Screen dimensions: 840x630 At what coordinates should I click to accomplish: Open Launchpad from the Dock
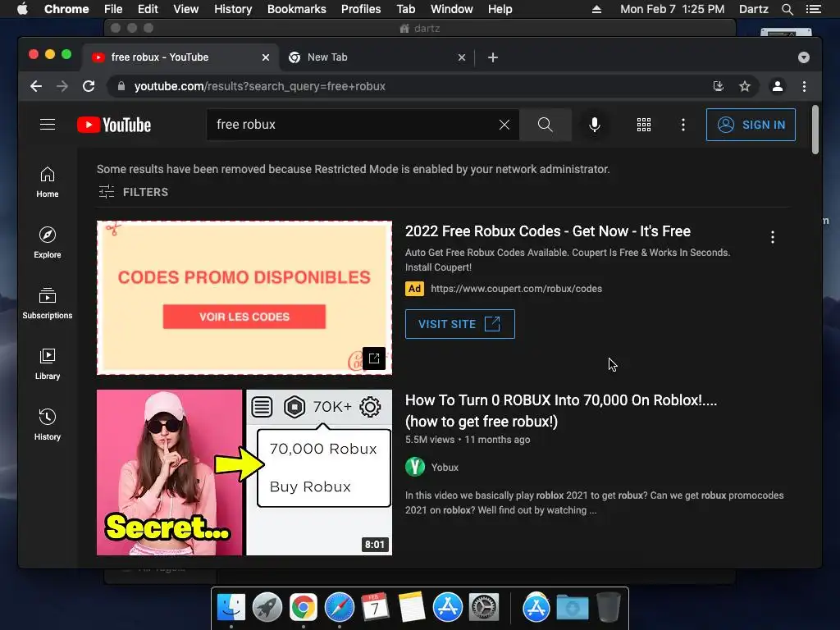(267, 608)
